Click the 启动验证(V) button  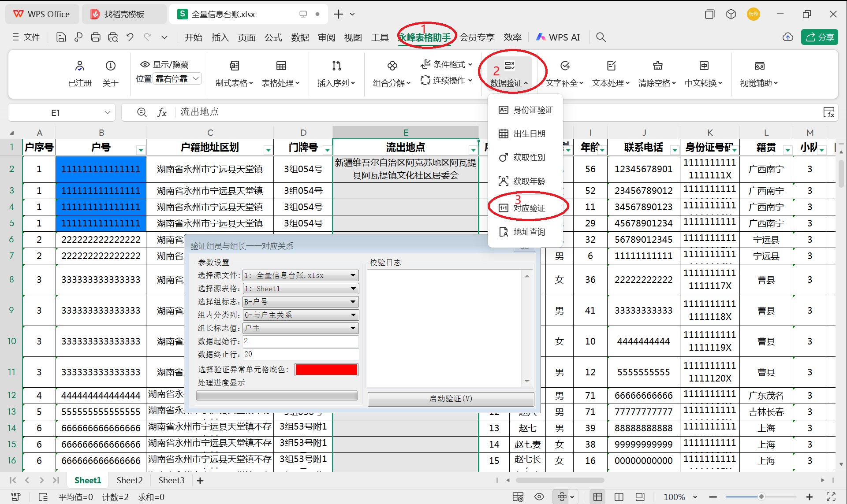click(x=451, y=399)
